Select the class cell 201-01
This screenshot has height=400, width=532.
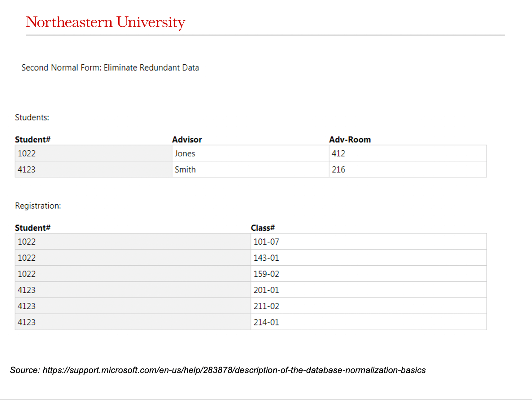click(x=369, y=290)
